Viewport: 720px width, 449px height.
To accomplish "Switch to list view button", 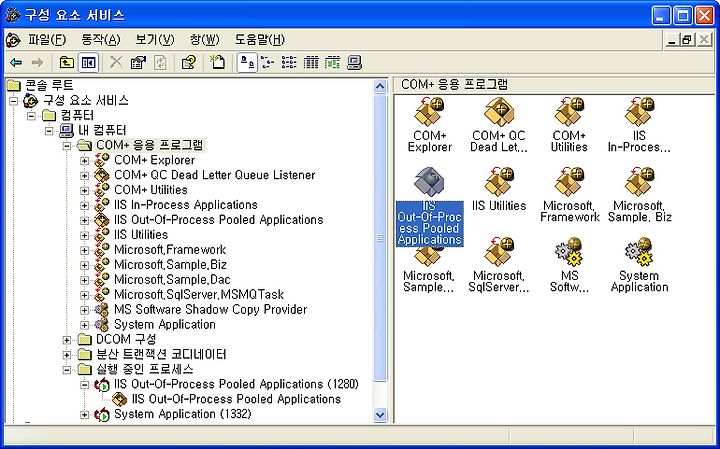I will tap(289, 62).
